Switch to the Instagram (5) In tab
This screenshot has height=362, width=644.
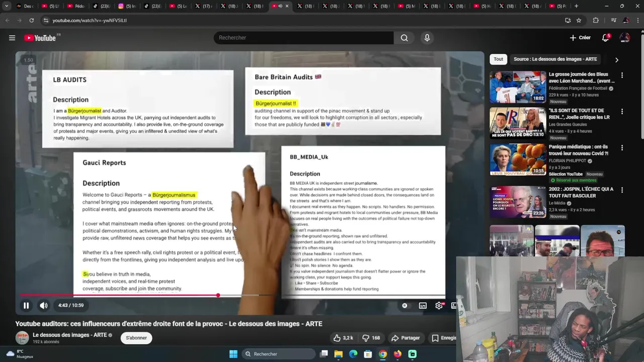(127, 6)
